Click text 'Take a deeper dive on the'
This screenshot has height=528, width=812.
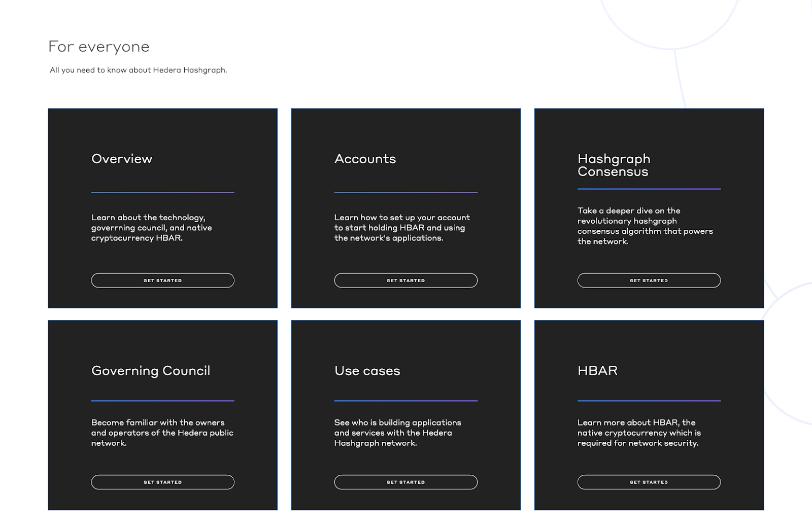[x=645, y=226]
